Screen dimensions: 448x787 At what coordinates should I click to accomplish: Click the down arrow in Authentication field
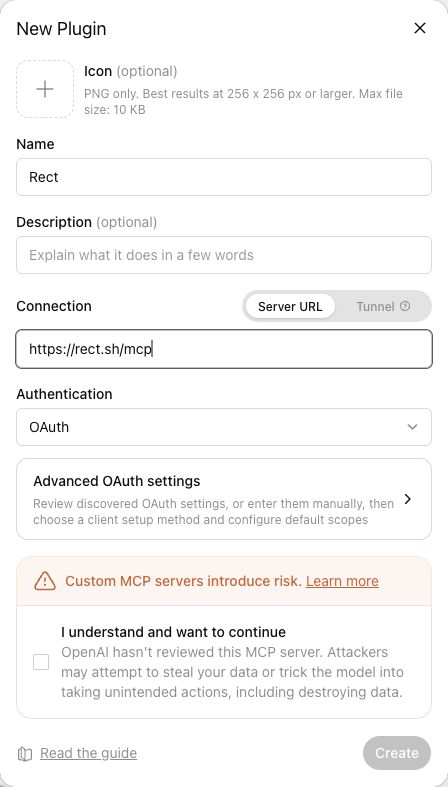point(412,427)
